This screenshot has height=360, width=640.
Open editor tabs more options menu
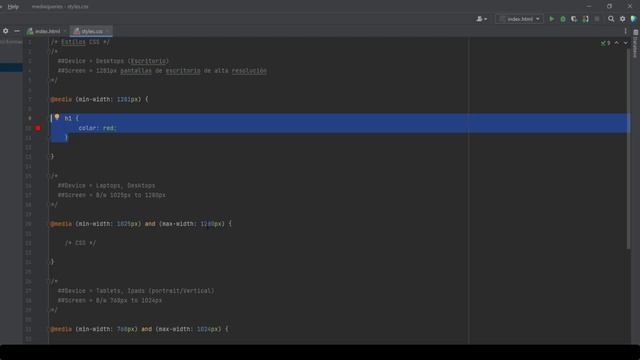click(625, 31)
